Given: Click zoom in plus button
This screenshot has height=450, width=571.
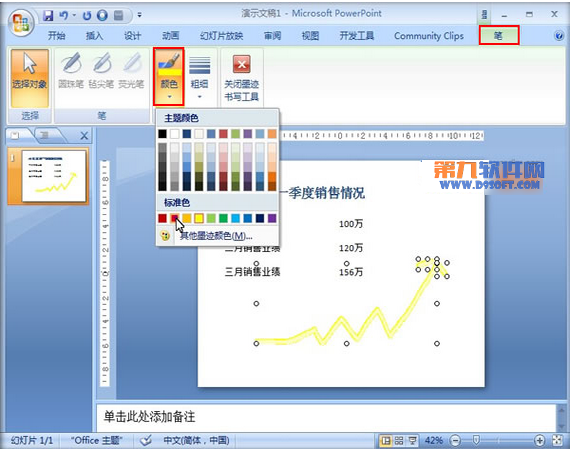Looking at the screenshot, I should [x=539, y=441].
